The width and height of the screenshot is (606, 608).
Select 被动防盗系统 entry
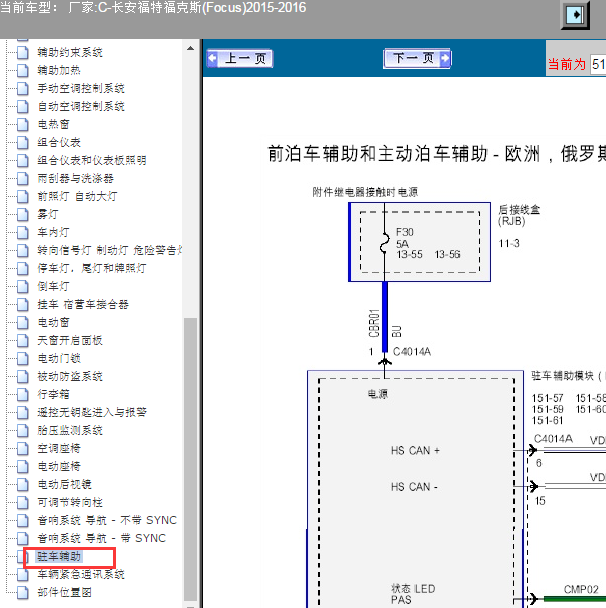[70, 377]
